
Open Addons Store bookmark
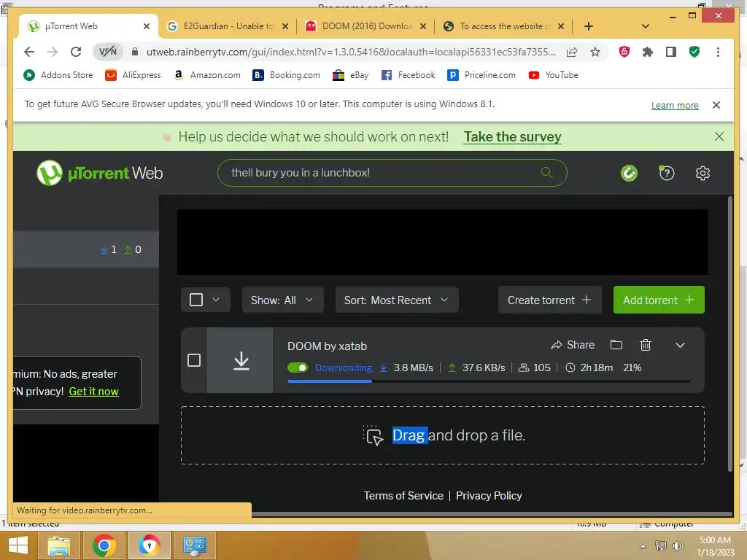[x=58, y=75]
